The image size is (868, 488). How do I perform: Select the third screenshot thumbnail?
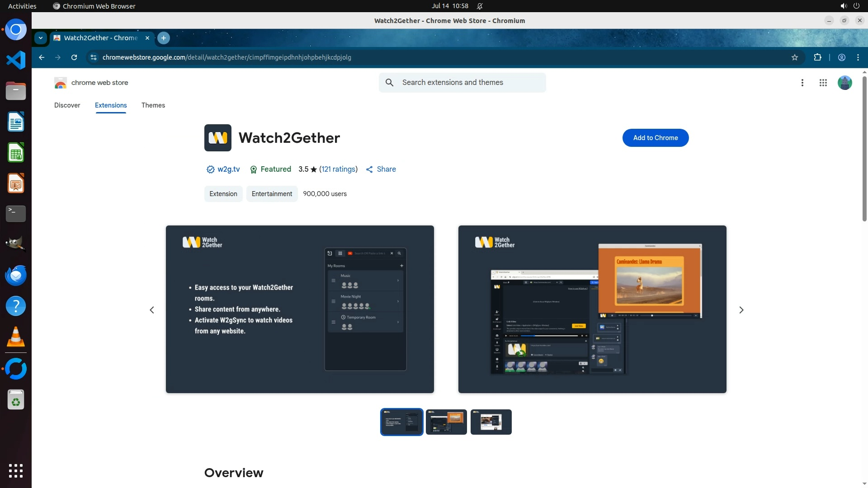coord(491,422)
